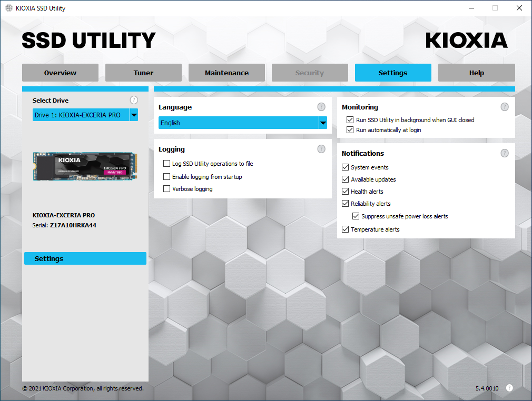Open Monitoring section help icon
Screen dimensions: 532x401
pyautogui.click(x=505, y=107)
